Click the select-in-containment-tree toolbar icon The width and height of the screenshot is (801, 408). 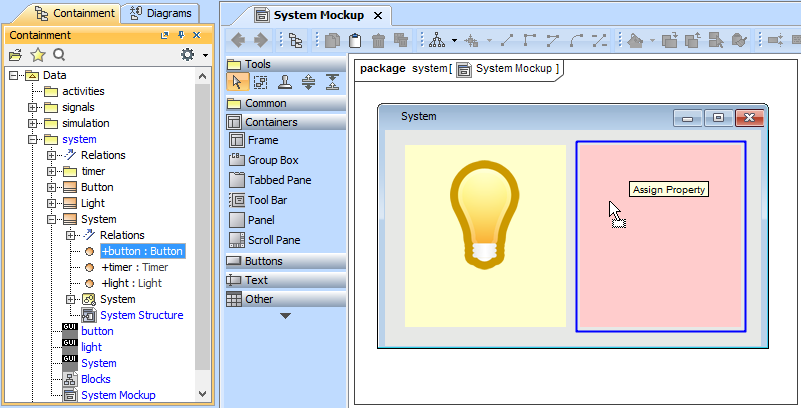coord(295,40)
